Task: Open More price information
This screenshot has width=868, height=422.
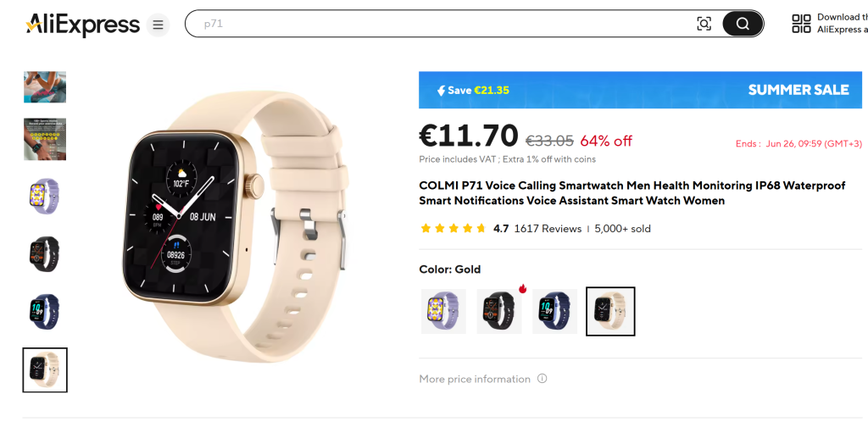Action: point(475,379)
